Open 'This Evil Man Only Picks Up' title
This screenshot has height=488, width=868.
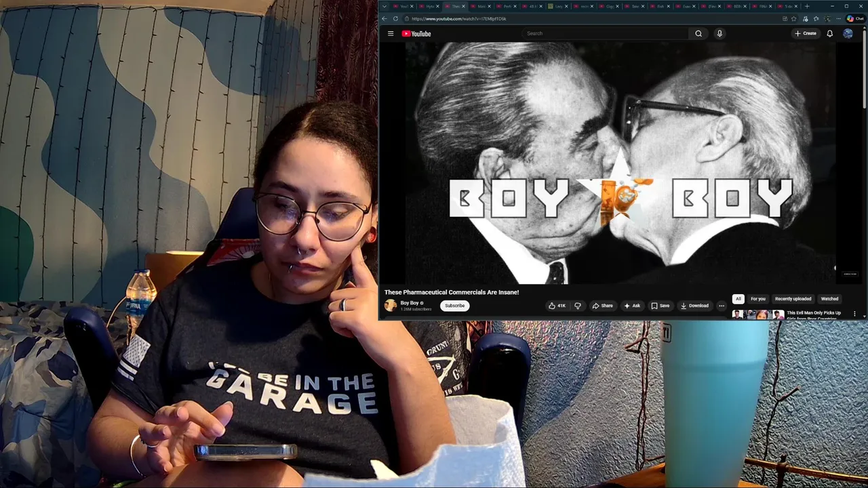(x=814, y=315)
